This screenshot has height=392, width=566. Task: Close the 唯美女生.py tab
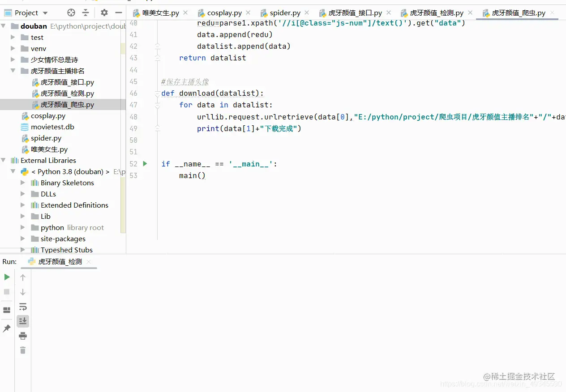(x=185, y=13)
